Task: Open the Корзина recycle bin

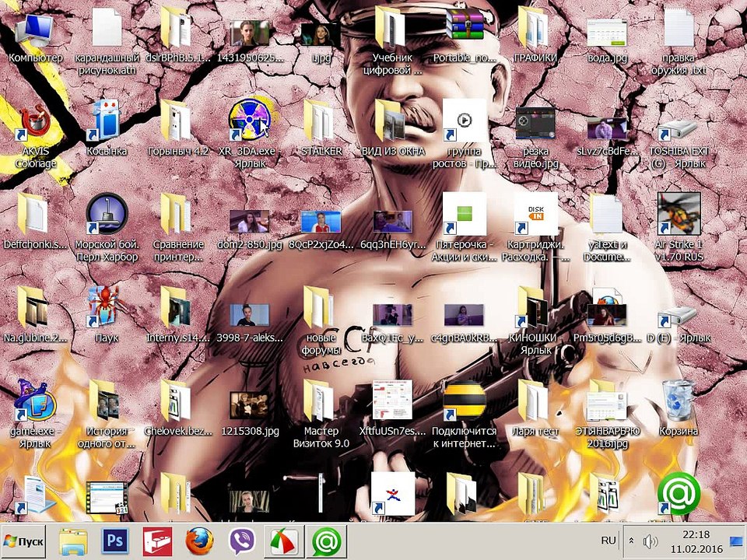Action: pyautogui.click(x=679, y=401)
